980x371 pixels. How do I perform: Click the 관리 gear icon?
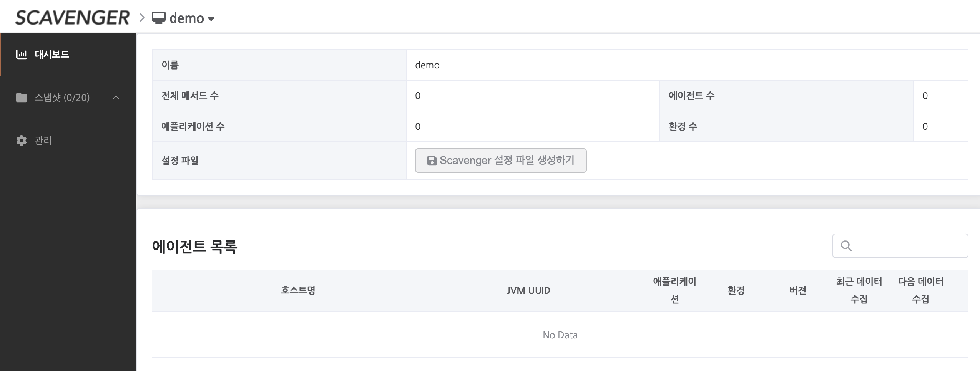(22, 141)
